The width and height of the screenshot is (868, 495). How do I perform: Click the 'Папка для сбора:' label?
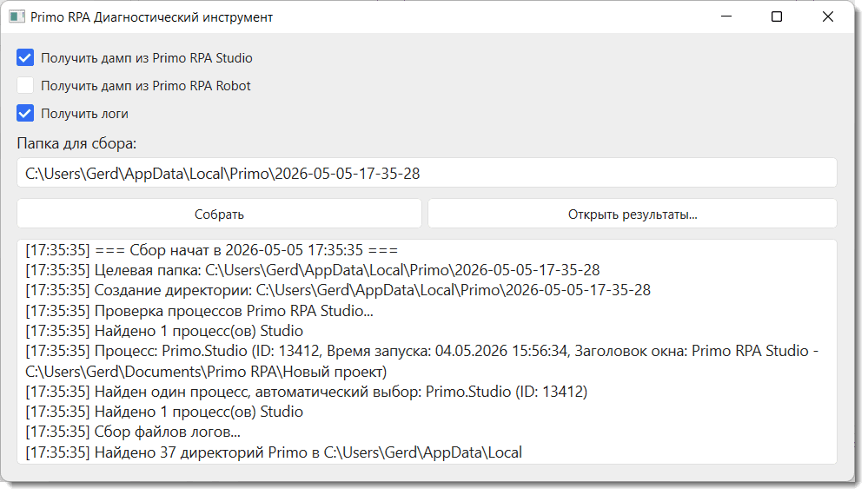[x=77, y=143]
